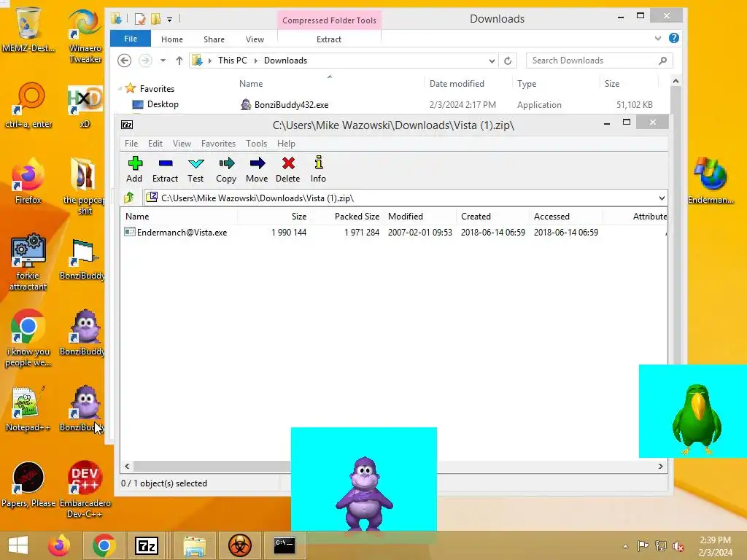Open 7-Zip Help menu
747x560 pixels.
286,144
